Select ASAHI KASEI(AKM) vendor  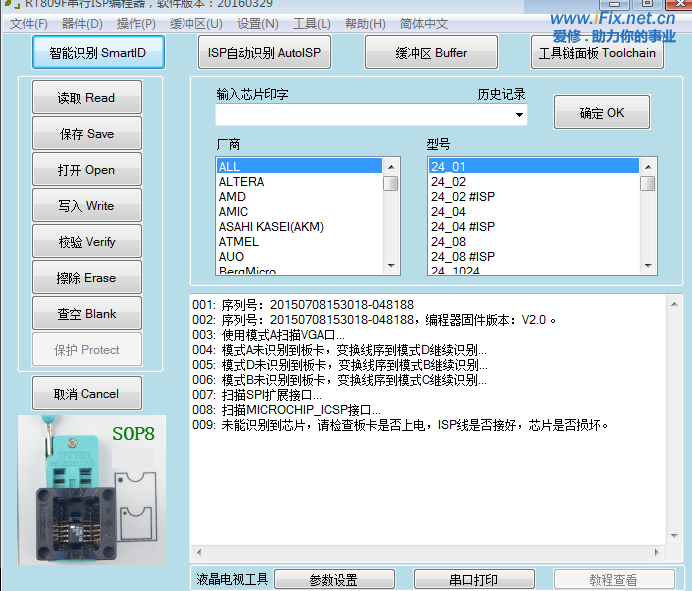click(x=299, y=226)
